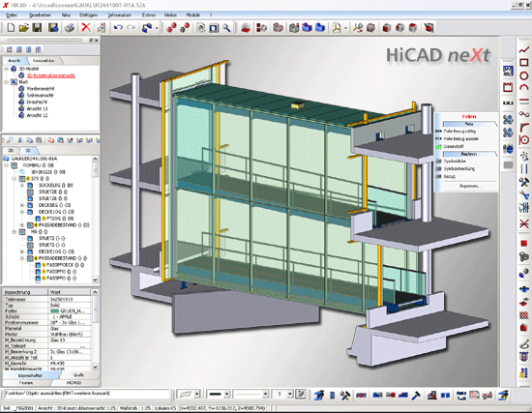The height and width of the screenshot is (413, 532).
Task: Select the Seitenansicht view
Action: pos(40,96)
